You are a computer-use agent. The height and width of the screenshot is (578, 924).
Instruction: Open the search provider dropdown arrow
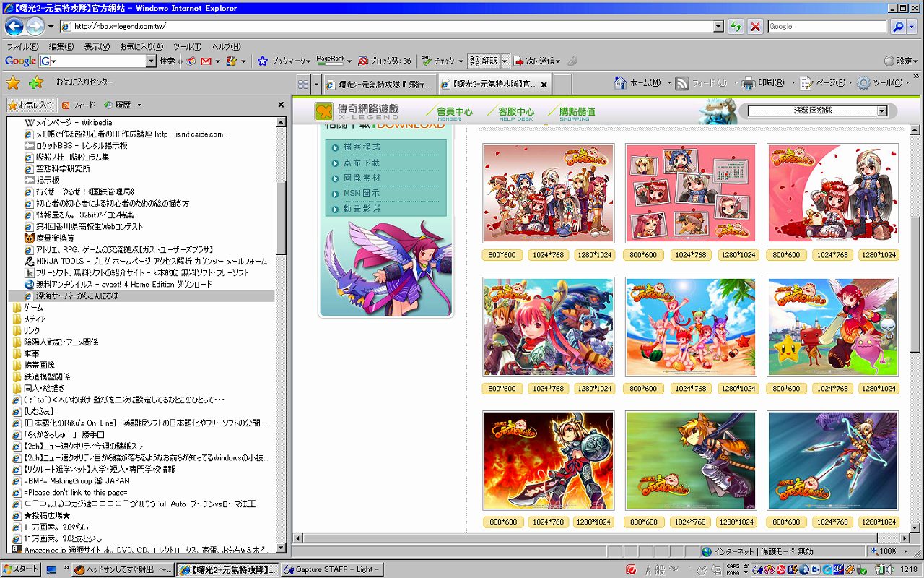(912, 27)
